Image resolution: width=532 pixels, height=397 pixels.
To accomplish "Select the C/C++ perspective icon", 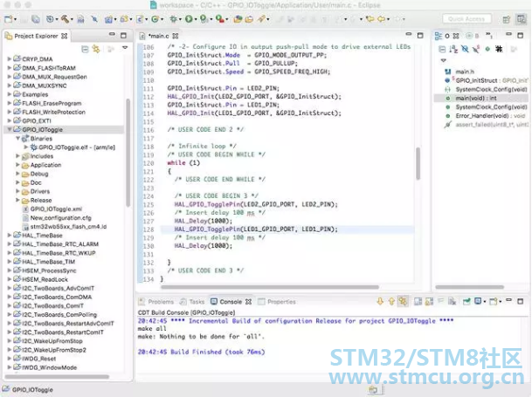I will click(x=522, y=19).
